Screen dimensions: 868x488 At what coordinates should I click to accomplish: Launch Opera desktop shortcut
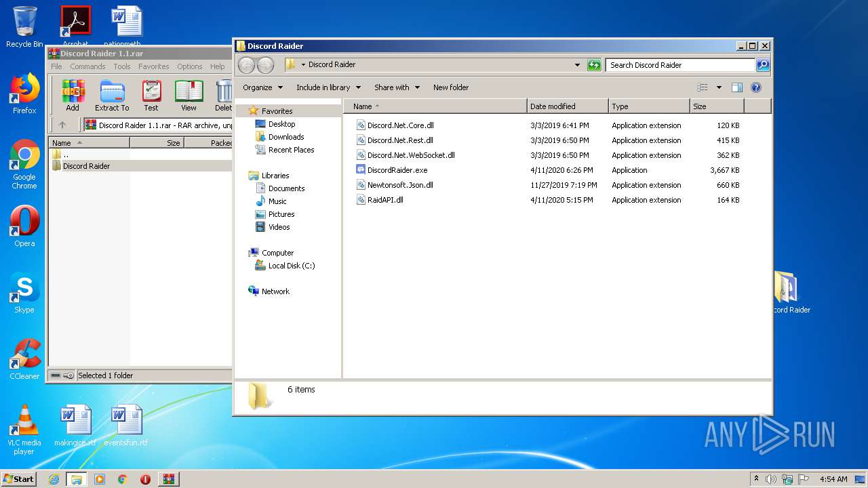24,226
